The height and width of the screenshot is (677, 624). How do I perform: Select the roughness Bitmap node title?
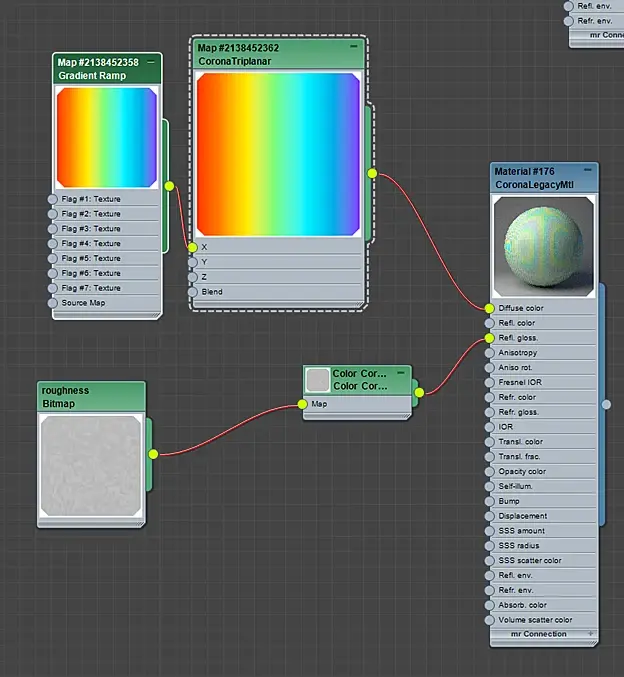pos(66,397)
